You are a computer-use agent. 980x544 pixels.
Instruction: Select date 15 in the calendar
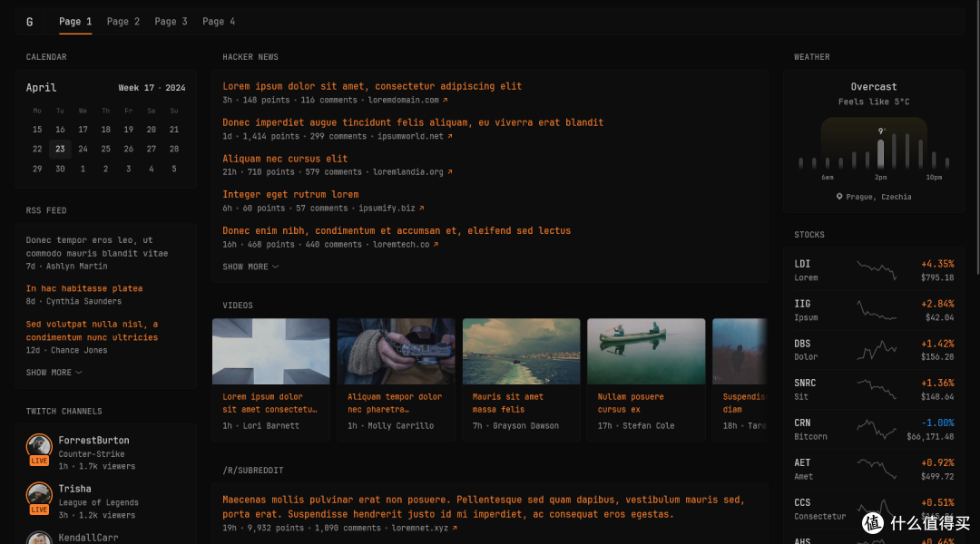coord(37,130)
